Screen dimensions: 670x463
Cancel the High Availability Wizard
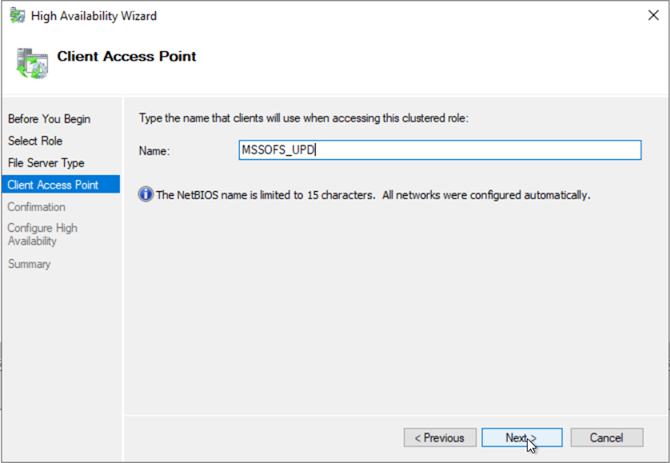pos(606,438)
